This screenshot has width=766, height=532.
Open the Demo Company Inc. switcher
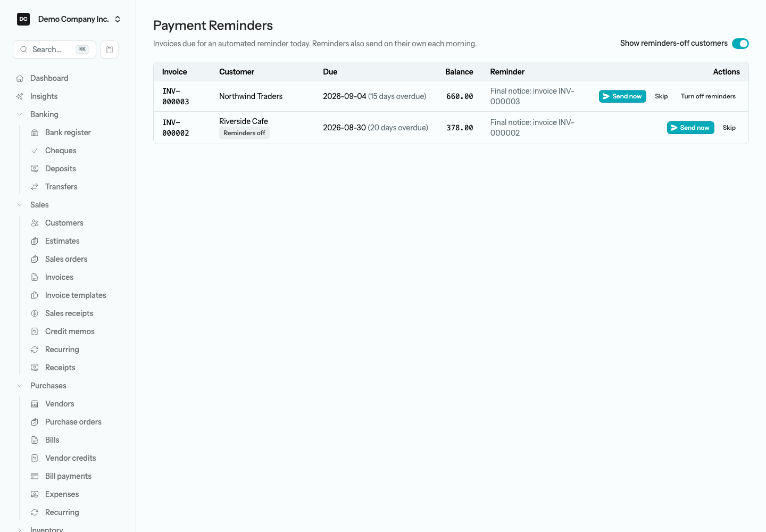(69, 19)
